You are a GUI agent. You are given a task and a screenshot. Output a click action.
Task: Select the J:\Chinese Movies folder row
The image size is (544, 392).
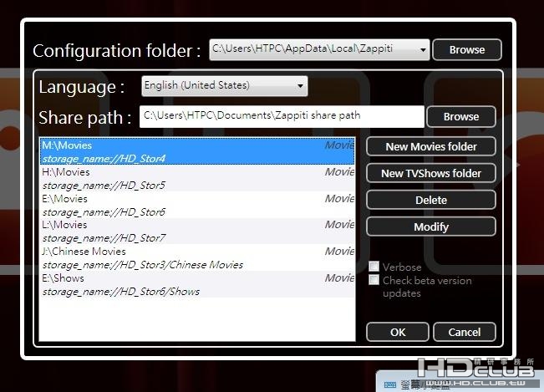(x=197, y=257)
